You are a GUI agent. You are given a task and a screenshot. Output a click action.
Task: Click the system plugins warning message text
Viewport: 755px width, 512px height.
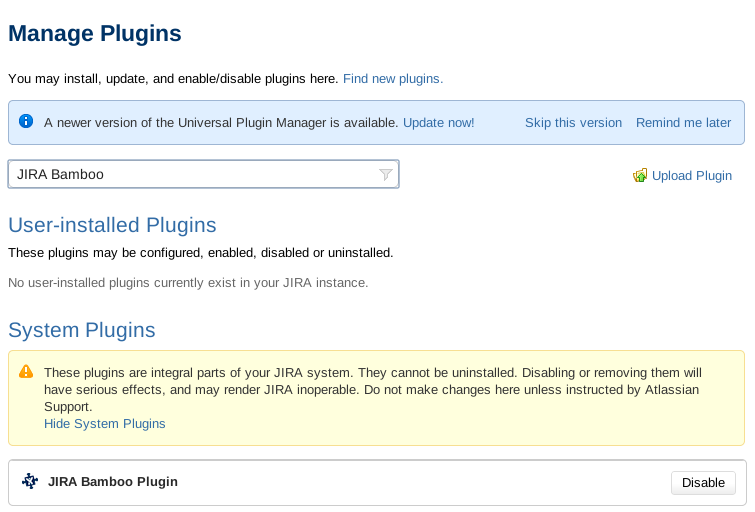373,390
